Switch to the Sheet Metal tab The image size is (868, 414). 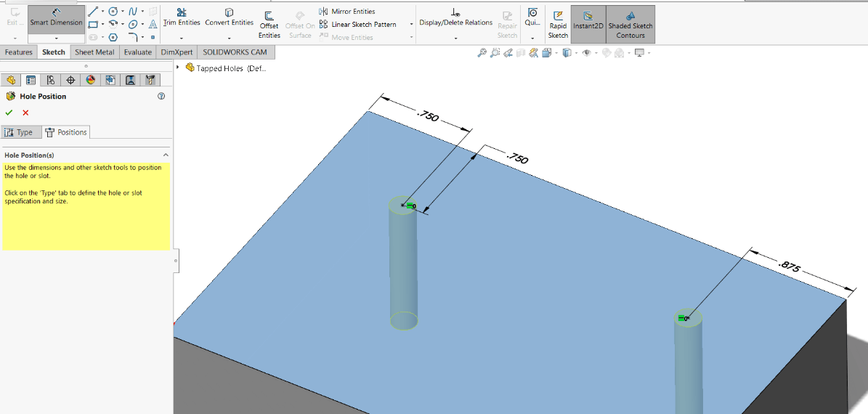point(94,52)
